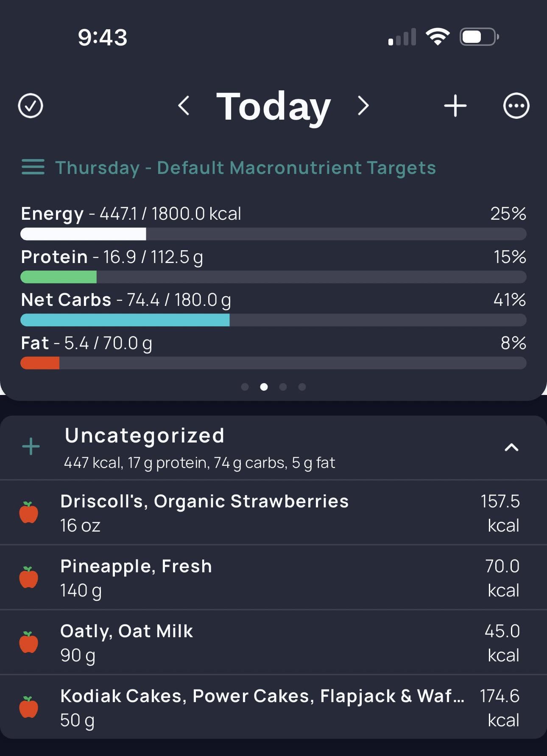Tap the Net Carbs progress bar
547x756 pixels.
[273, 320]
